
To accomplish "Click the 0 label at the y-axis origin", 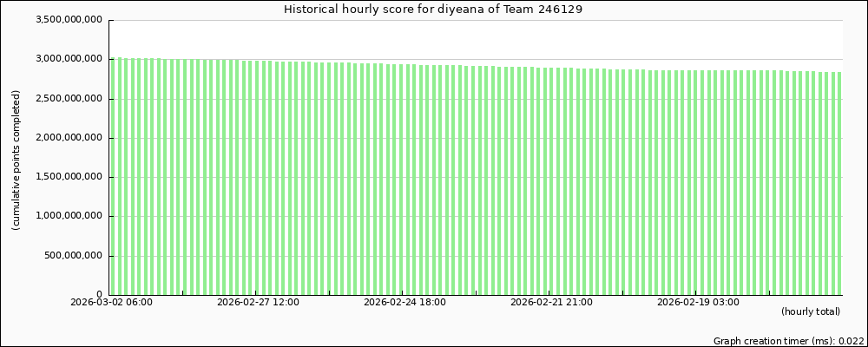I will [x=100, y=295].
